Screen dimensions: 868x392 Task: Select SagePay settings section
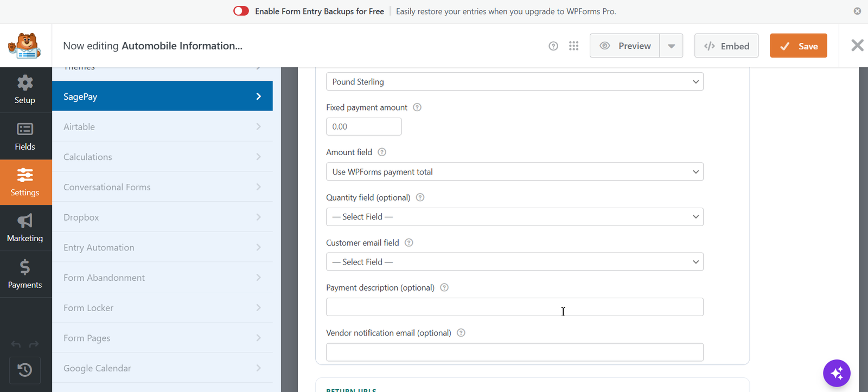[x=162, y=96]
